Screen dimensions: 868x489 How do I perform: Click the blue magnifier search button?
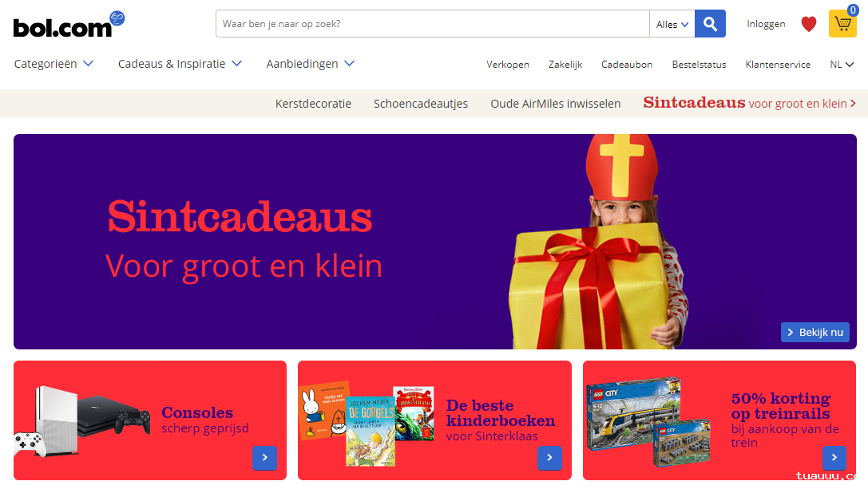[x=710, y=24]
